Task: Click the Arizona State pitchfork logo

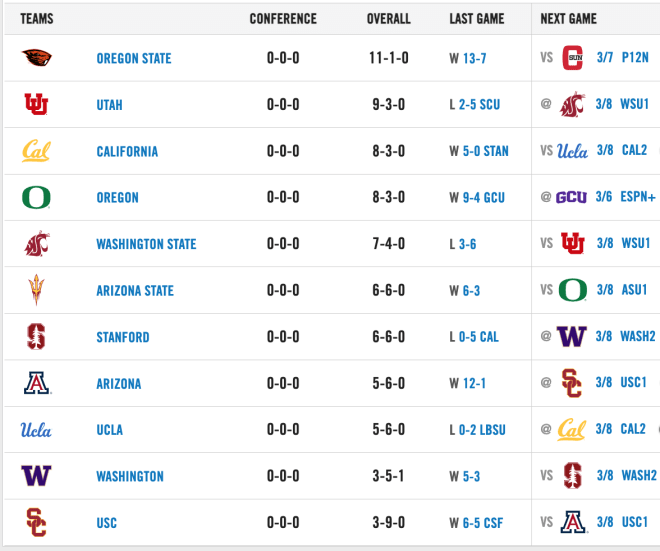Action: [36, 290]
